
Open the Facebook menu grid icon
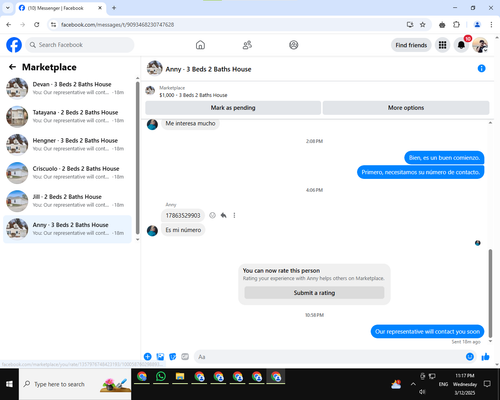coord(442,45)
